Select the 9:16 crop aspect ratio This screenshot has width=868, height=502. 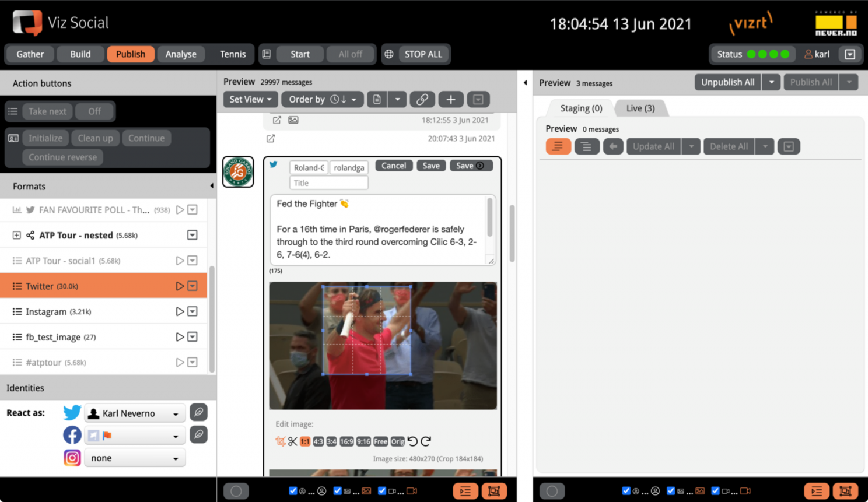point(363,442)
